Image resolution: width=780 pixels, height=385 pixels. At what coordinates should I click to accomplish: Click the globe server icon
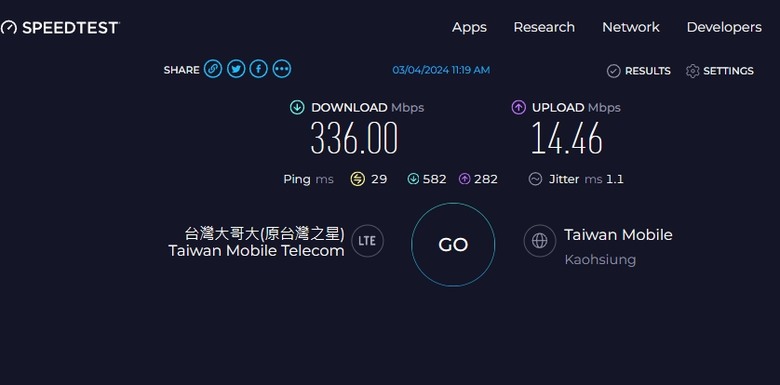539,241
